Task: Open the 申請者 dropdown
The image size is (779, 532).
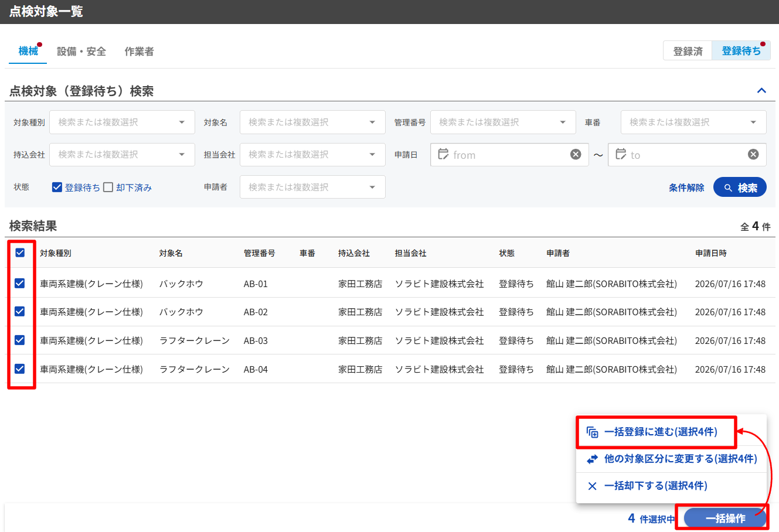Action: [x=312, y=187]
